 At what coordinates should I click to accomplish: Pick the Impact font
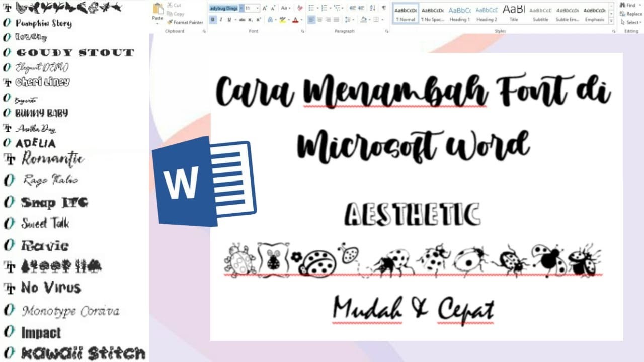click(x=41, y=332)
